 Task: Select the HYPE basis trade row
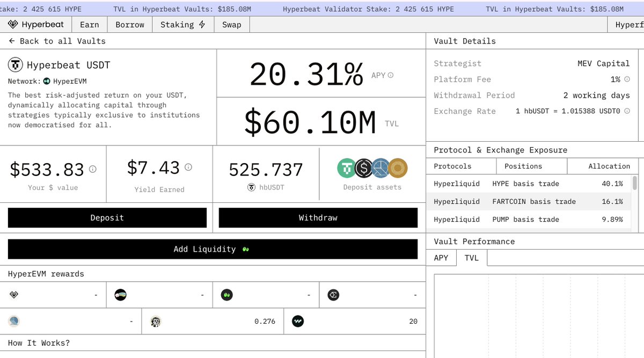pyautogui.click(x=529, y=184)
